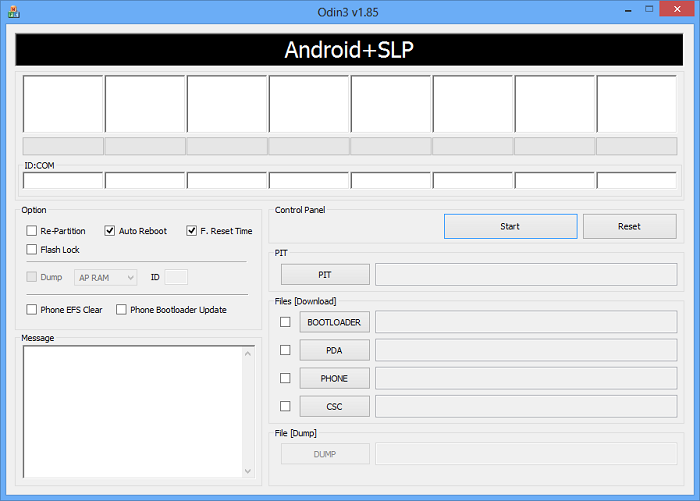Viewport: 700px width, 501px height.
Task: Minimize the Odin3 window
Action: pyautogui.click(x=628, y=10)
